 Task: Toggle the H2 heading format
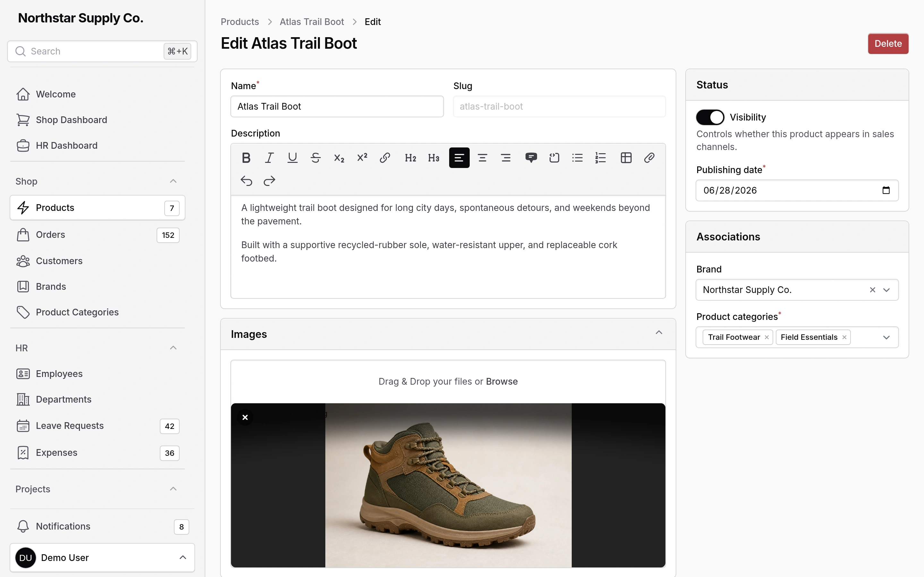[410, 158]
